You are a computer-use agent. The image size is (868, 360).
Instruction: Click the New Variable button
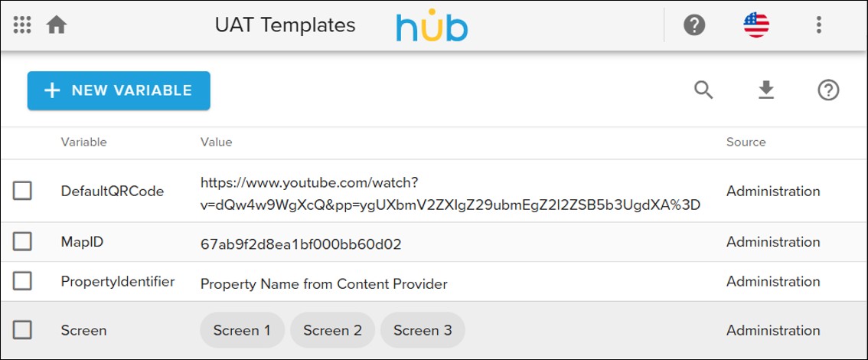tap(119, 90)
